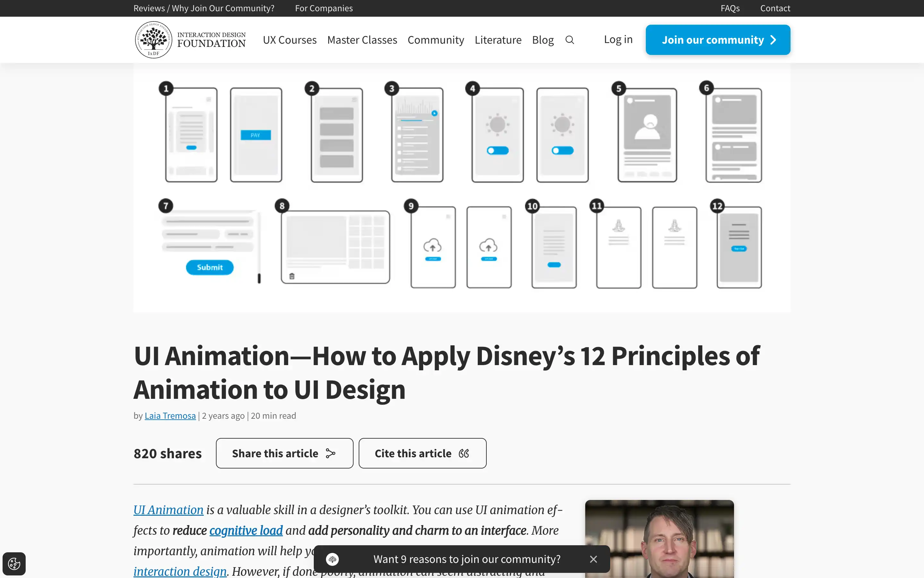924x578 pixels.
Task: Click the Interaction Design Foundation logo
Action: pos(190,40)
